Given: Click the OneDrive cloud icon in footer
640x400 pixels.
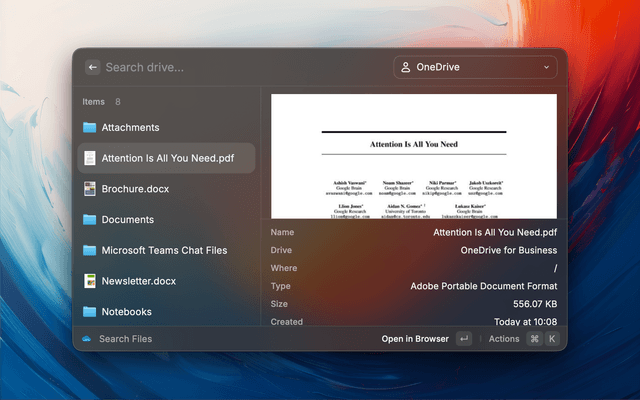Looking at the screenshot, I should (x=86, y=339).
